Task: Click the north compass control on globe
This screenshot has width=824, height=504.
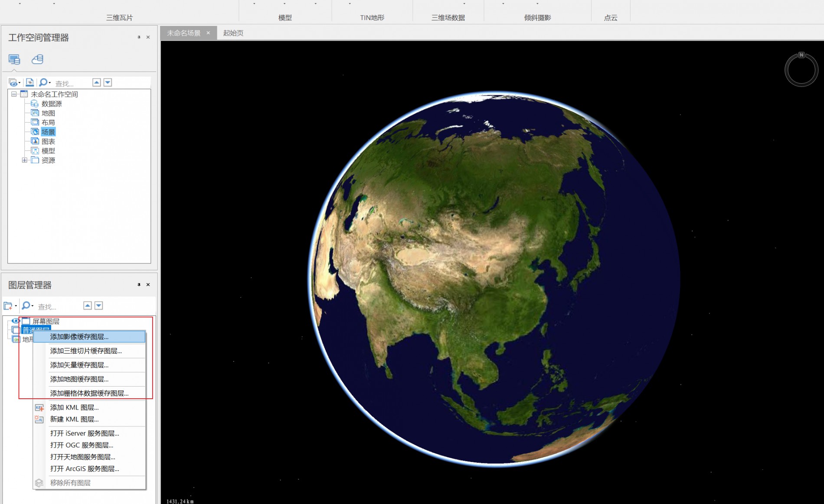Action: [801, 69]
